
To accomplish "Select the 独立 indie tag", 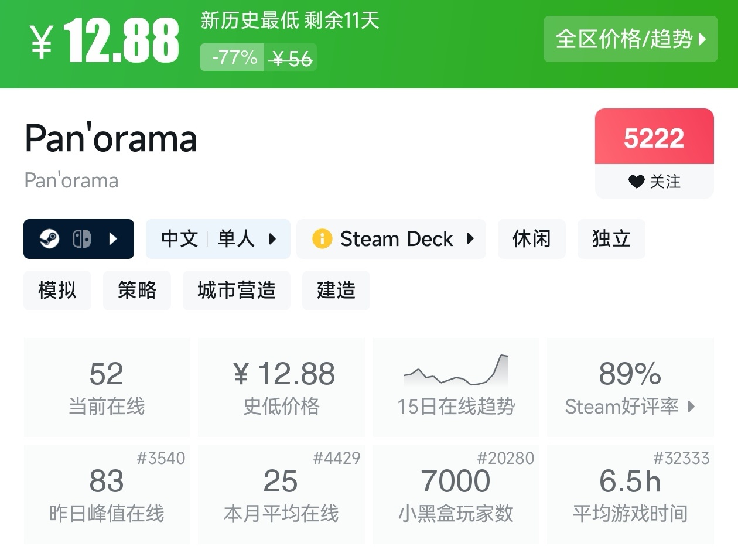I will (611, 239).
